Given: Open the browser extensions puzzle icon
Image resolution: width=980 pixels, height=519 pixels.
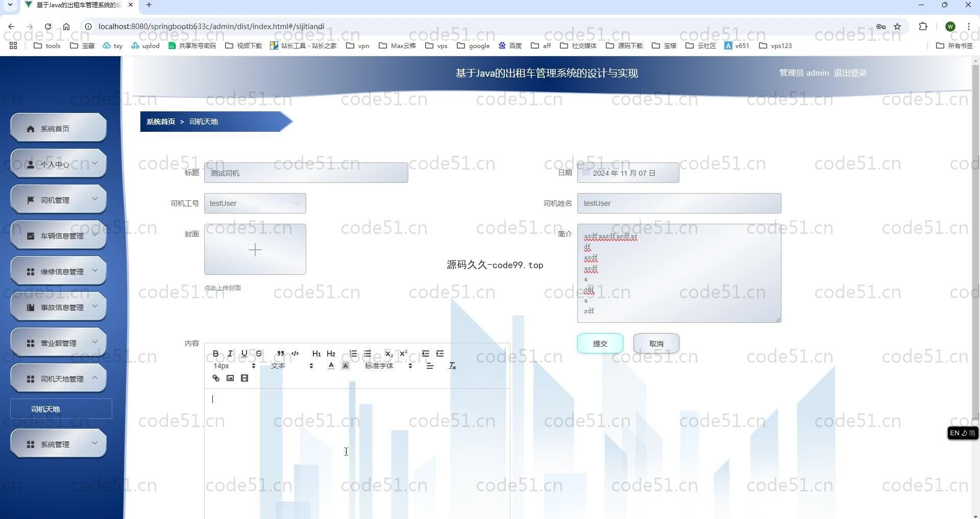Looking at the screenshot, I should (x=923, y=27).
